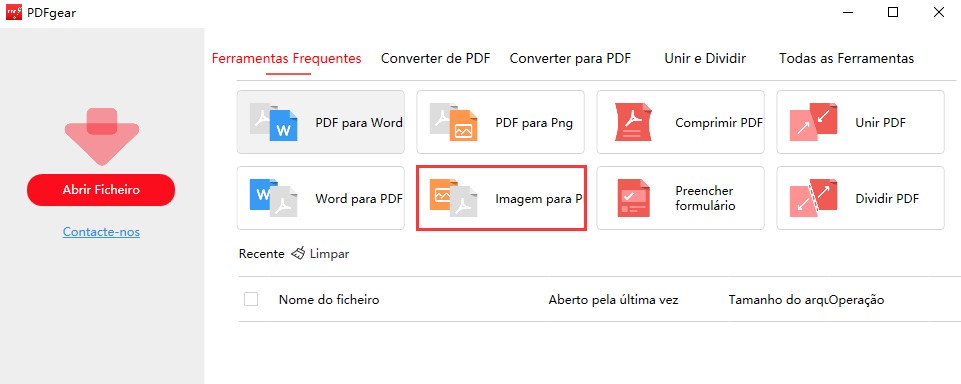Screen dimensions: 961x384
Task: Click the large red download arrow graphic
Action: [102, 137]
